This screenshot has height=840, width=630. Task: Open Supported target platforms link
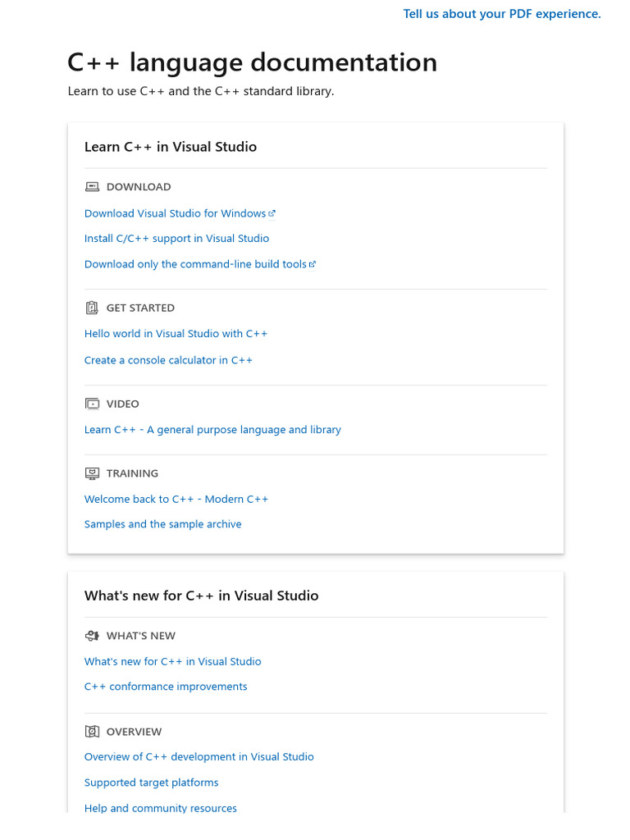pos(151,783)
